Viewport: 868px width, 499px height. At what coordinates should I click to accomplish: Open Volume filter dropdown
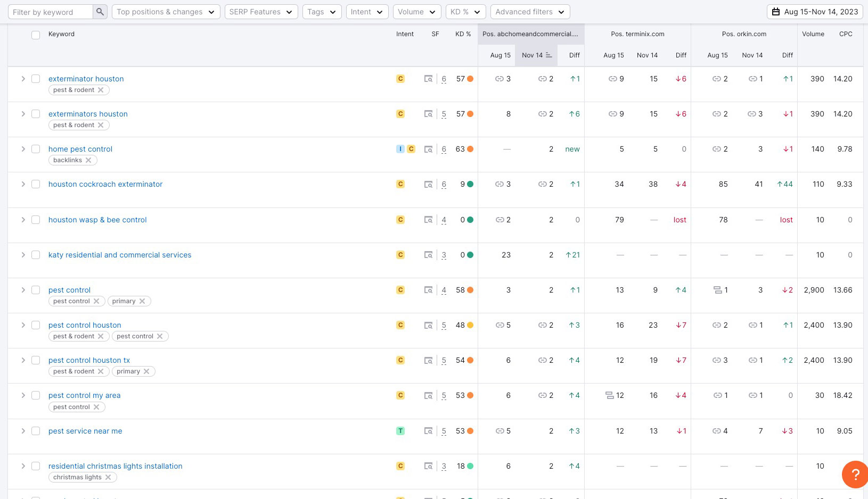click(x=417, y=12)
